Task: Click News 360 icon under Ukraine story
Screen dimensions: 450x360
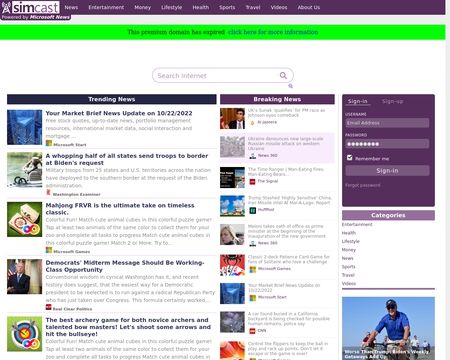Action: pyautogui.click(x=253, y=156)
